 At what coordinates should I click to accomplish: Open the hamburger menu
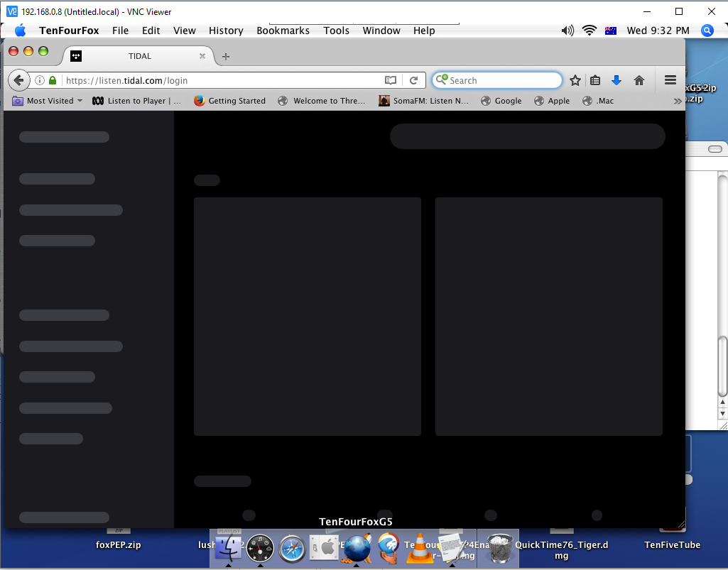670,80
